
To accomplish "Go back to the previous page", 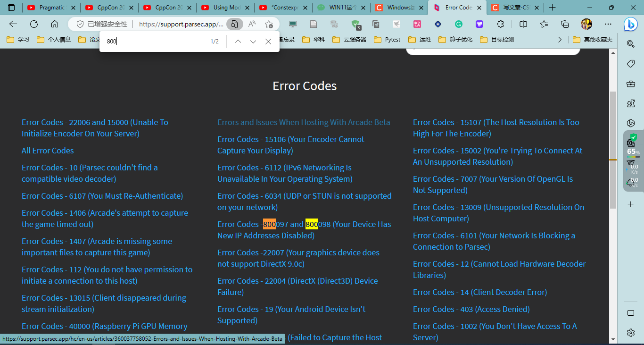I will pyautogui.click(x=13, y=24).
